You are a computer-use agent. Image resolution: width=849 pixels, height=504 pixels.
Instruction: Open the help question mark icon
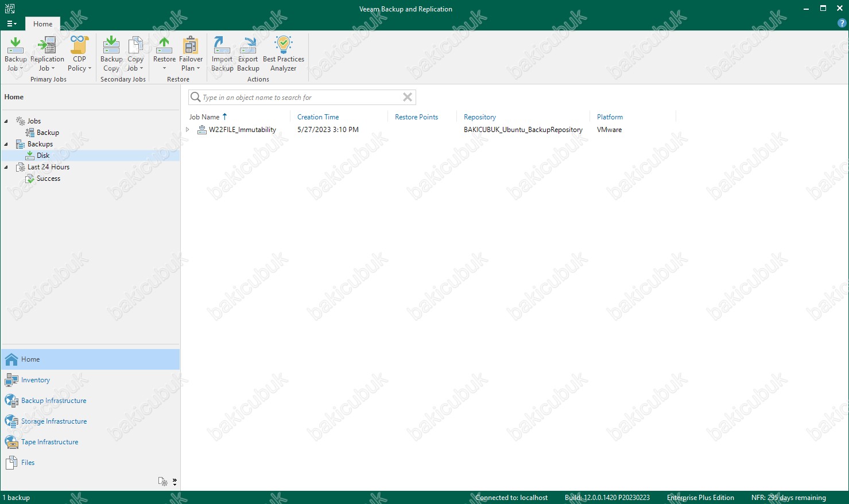pos(842,24)
